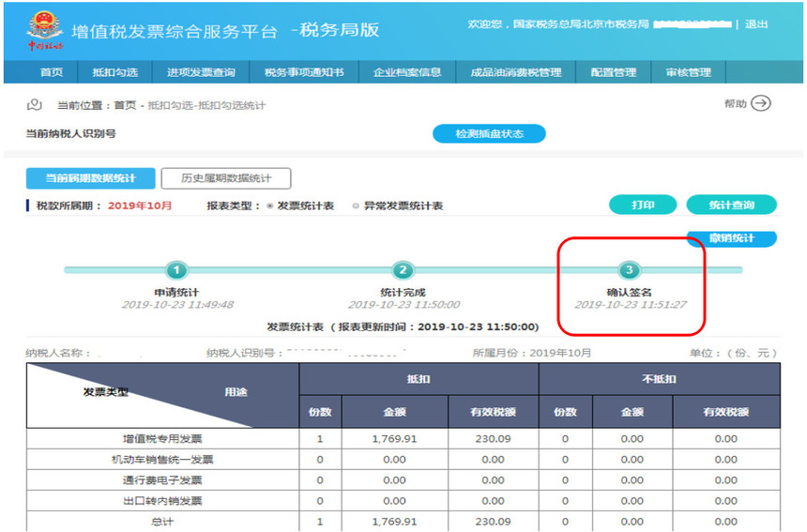Open the 抵扣勾选 menu

click(114, 72)
